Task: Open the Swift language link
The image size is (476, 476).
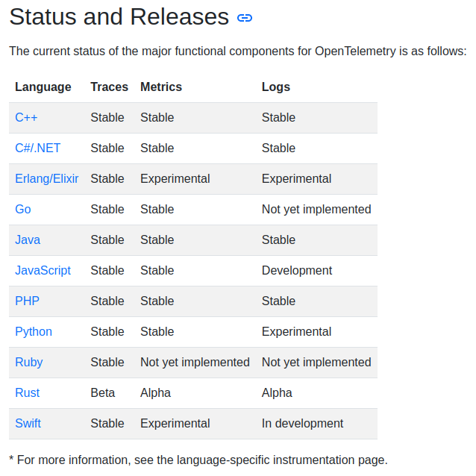Action: (x=28, y=424)
